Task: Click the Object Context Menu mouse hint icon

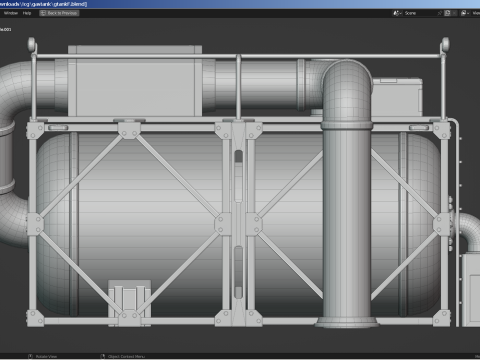Action: pyautogui.click(x=103, y=356)
